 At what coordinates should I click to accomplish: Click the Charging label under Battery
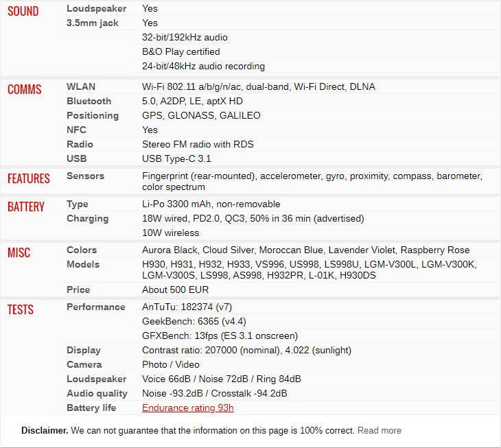click(87, 219)
